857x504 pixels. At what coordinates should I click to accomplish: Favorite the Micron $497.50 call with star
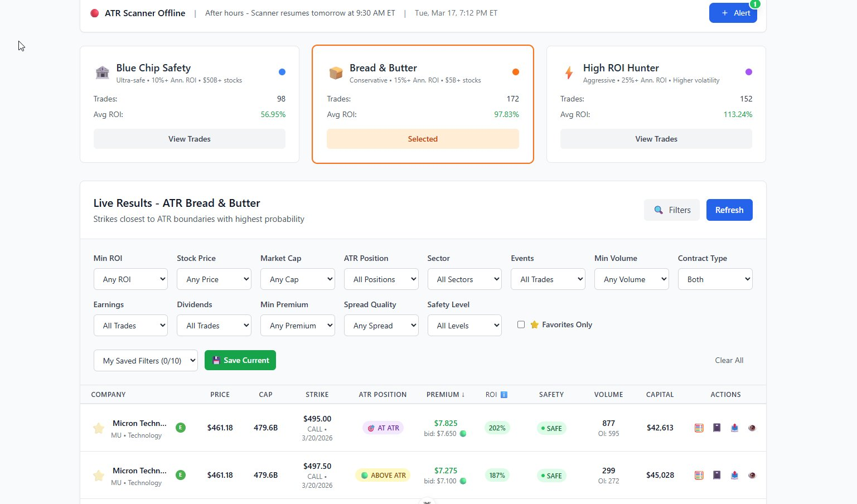click(x=99, y=476)
